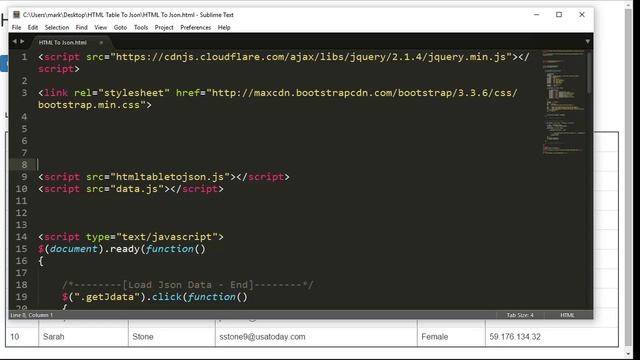Viewport: 640px width, 360px height.
Task: Click Female cell in browser table
Action: 435,337
